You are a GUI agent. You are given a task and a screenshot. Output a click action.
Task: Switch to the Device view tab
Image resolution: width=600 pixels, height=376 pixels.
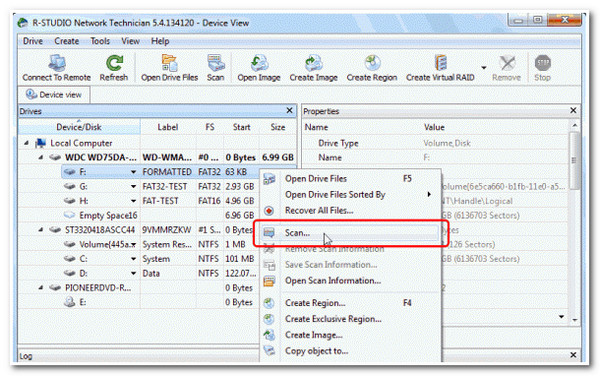tap(54, 94)
